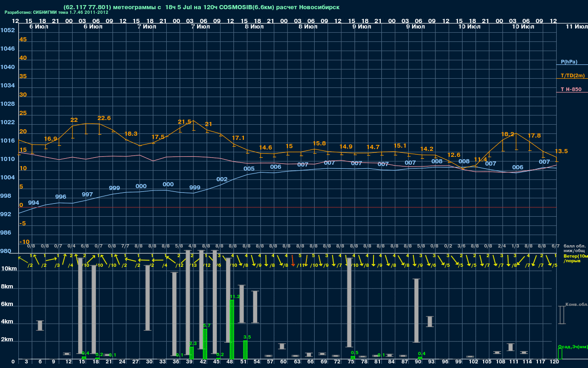Image resolution: width=588 pixels, height=368 pixels.
Task: Click the 1052 pressure axis label
Action: tap(7, 30)
